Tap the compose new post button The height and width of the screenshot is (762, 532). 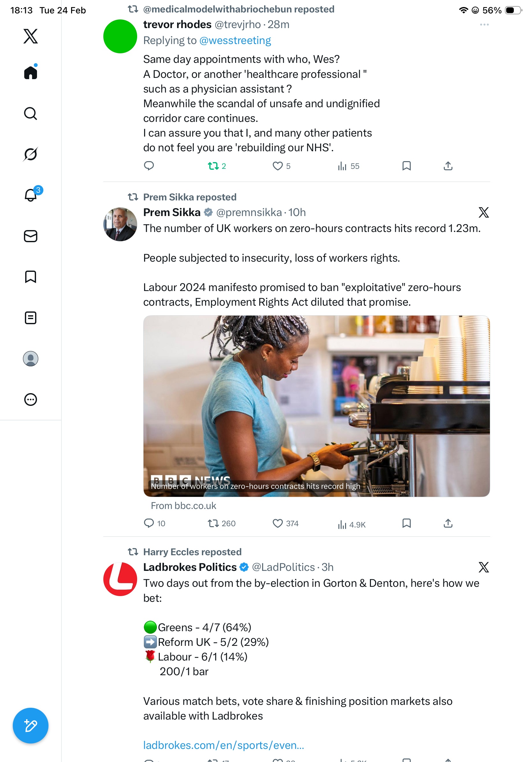click(x=31, y=726)
